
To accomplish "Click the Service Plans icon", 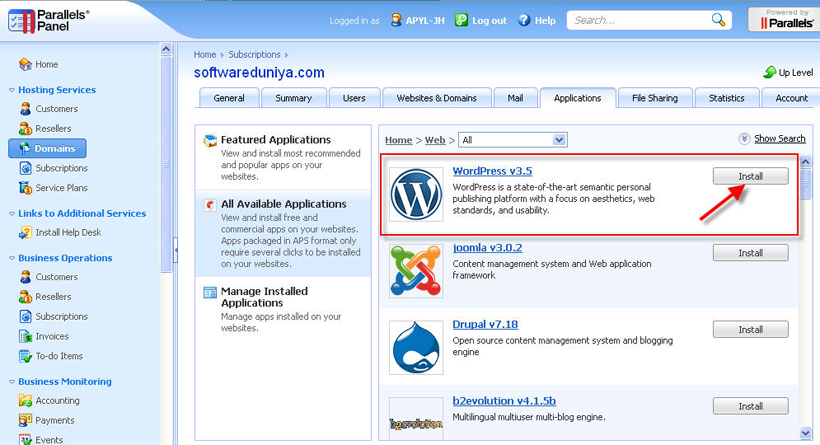I will pos(25,188).
